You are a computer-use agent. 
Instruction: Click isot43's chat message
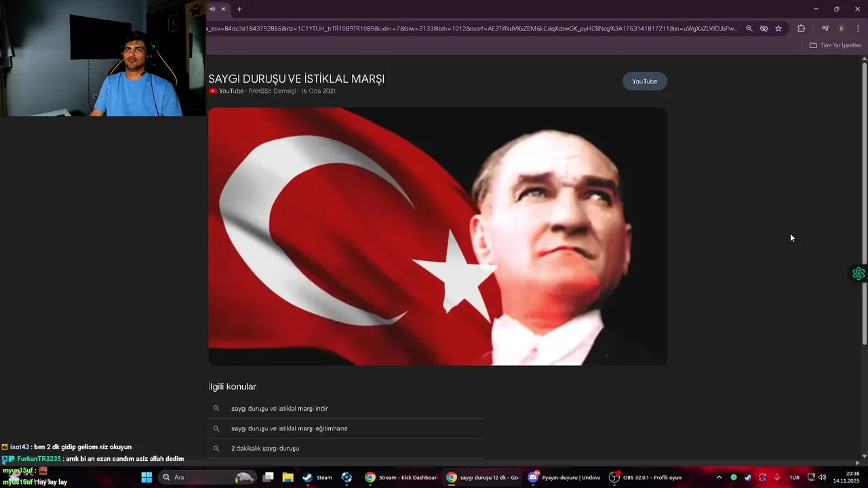pyautogui.click(x=66, y=447)
